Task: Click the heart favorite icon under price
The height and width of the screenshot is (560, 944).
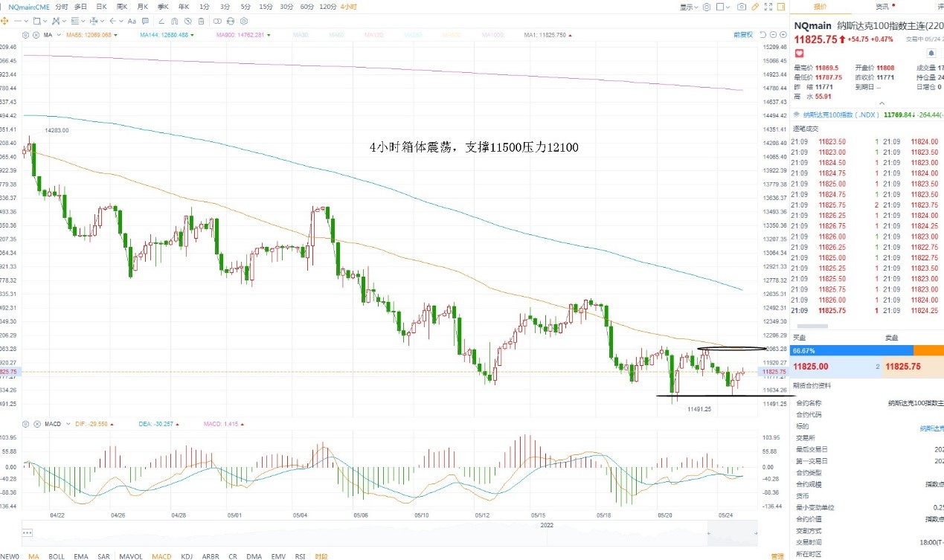Action: [x=800, y=54]
